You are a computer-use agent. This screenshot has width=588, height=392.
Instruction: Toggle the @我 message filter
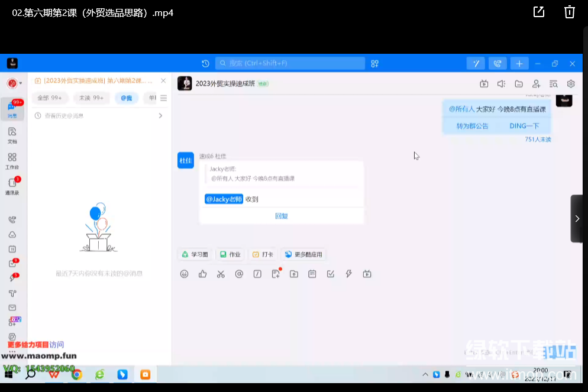pyautogui.click(x=127, y=98)
